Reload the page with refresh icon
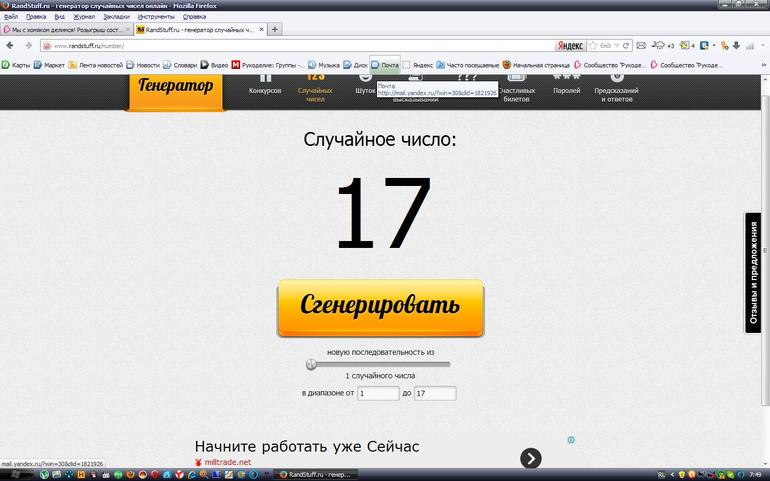Screen dimensions: 770x481 pos(626,46)
